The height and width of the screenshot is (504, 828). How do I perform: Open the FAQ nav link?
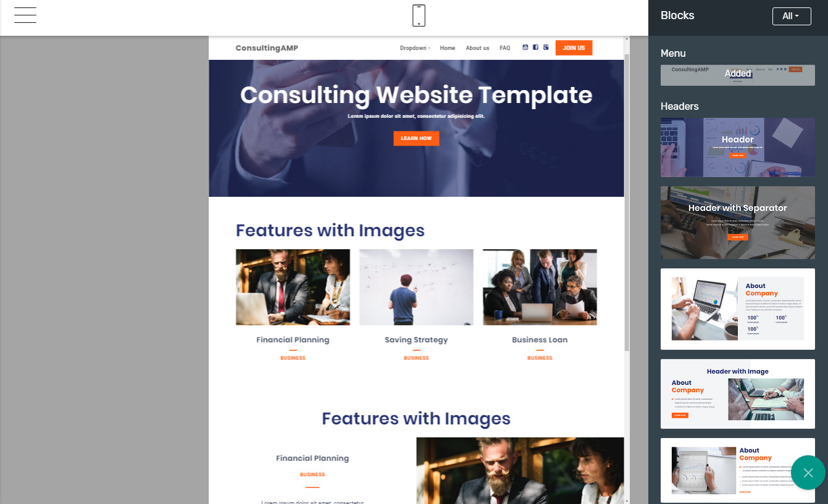pyautogui.click(x=505, y=48)
